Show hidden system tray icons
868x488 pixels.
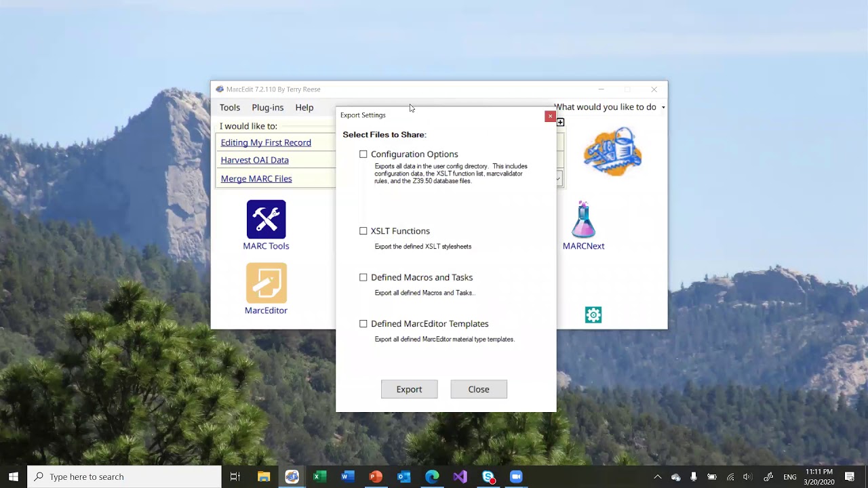657,477
